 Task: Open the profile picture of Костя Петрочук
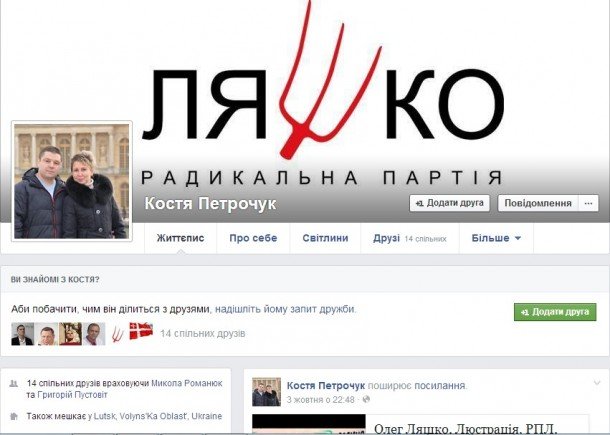(72, 181)
